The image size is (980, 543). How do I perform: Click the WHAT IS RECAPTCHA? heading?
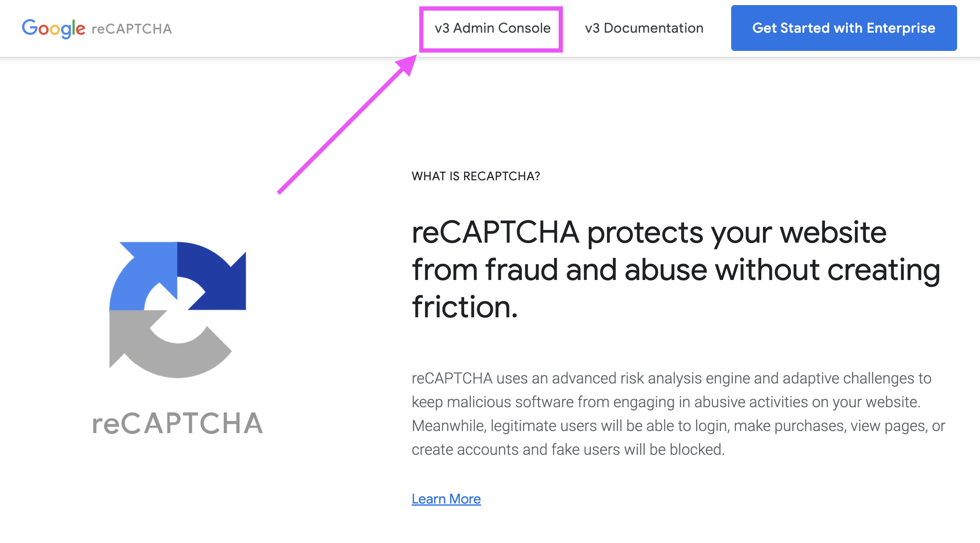pos(476,176)
